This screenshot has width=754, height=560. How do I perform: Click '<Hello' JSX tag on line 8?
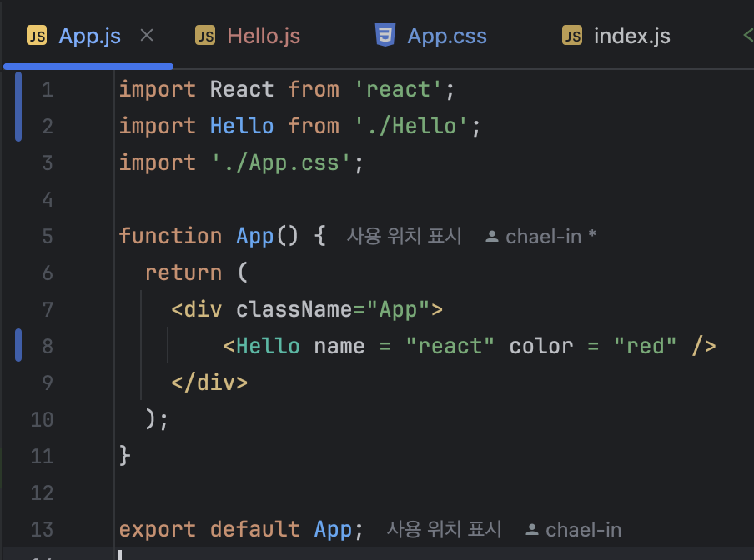click(x=261, y=346)
